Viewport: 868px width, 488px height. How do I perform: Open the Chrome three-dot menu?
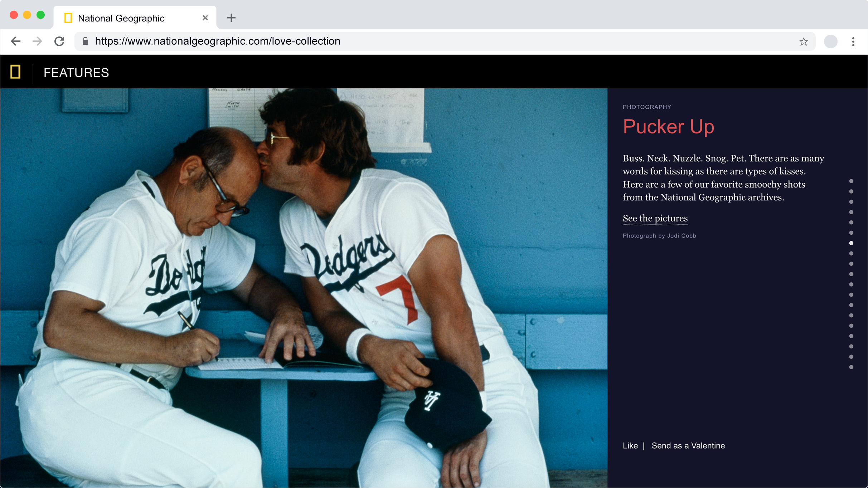pos(853,42)
